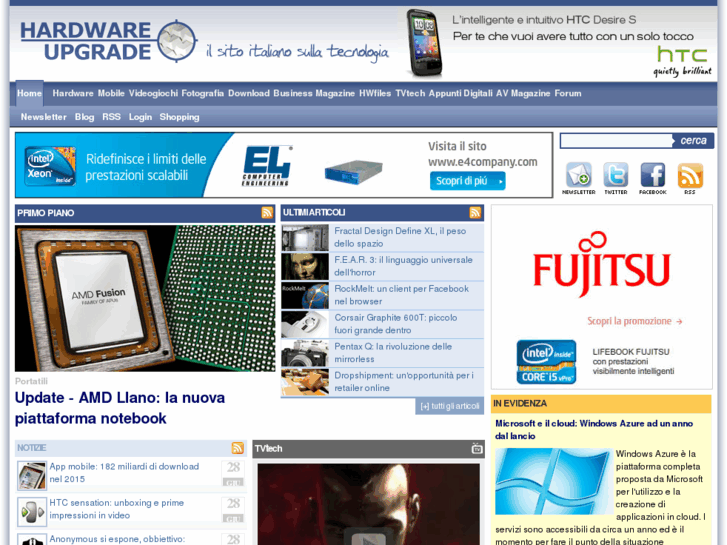Image resolution: width=727 pixels, height=545 pixels.
Task: Open the Twitter bird icon
Action: 616,175
